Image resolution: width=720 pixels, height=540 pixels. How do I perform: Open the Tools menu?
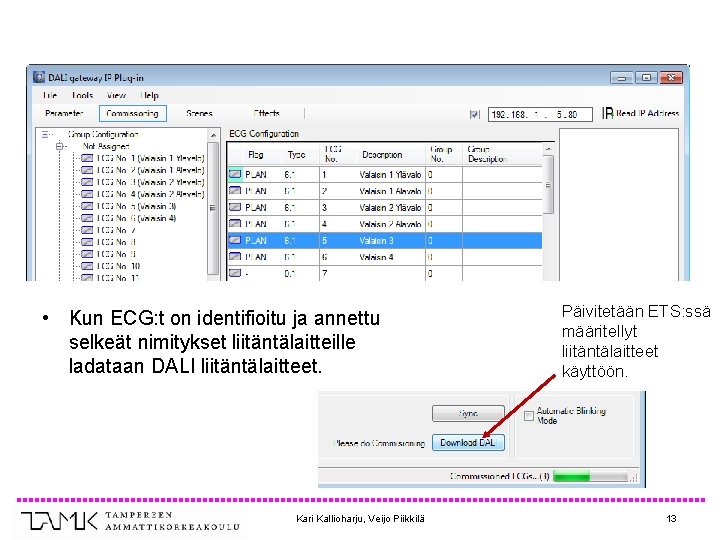coord(83,95)
